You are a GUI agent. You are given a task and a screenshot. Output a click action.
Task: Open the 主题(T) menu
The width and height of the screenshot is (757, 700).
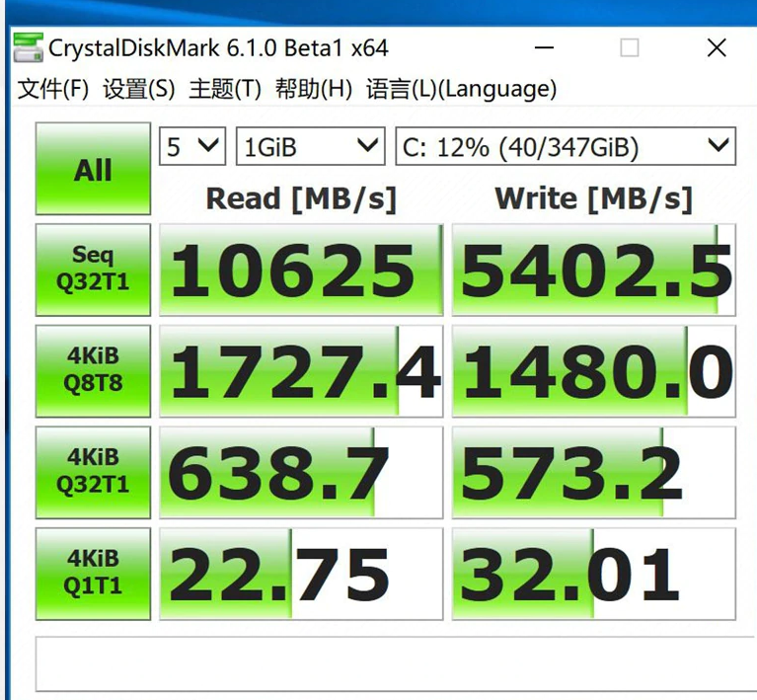tap(225, 89)
